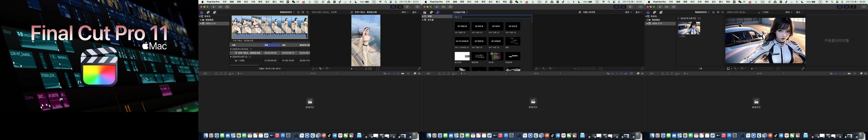The width and height of the screenshot is (868, 140).
Task: Toggle browser panel button in titles window toolbar
Action: pyautogui.click(x=617, y=7)
